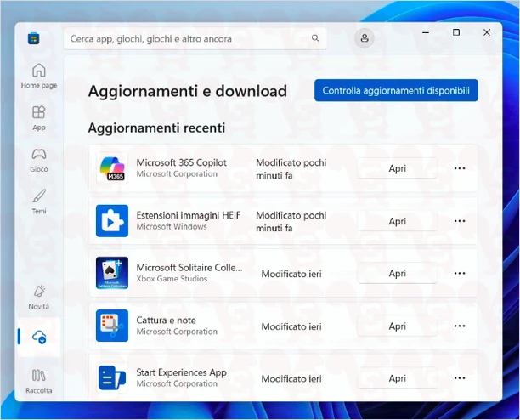Open the Temi themes section
This screenshot has width=520, height=420.
39,201
